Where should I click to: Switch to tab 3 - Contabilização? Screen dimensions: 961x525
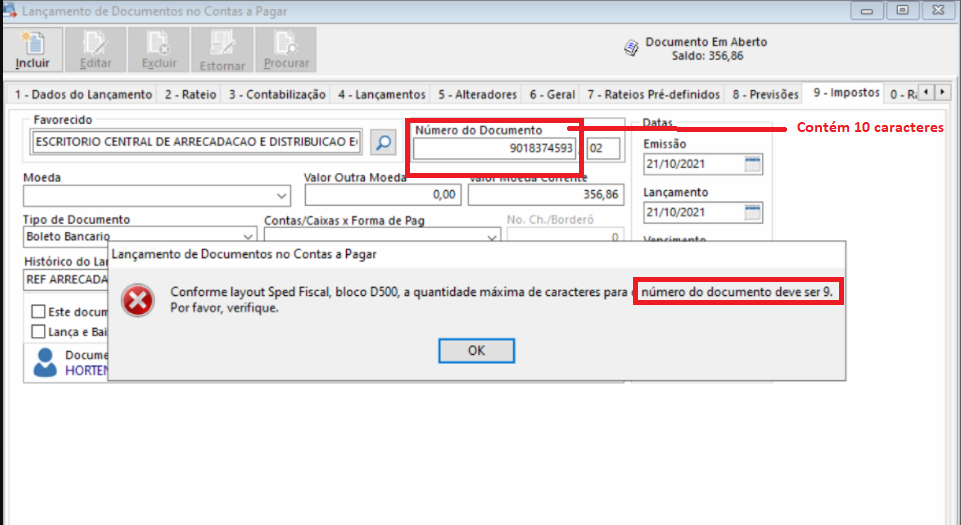click(277, 94)
